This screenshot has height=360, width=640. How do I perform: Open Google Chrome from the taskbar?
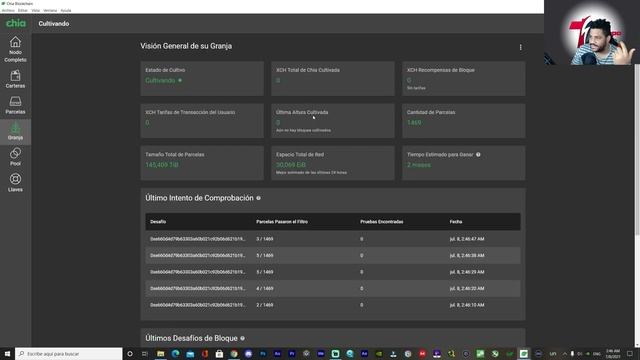pos(234,354)
